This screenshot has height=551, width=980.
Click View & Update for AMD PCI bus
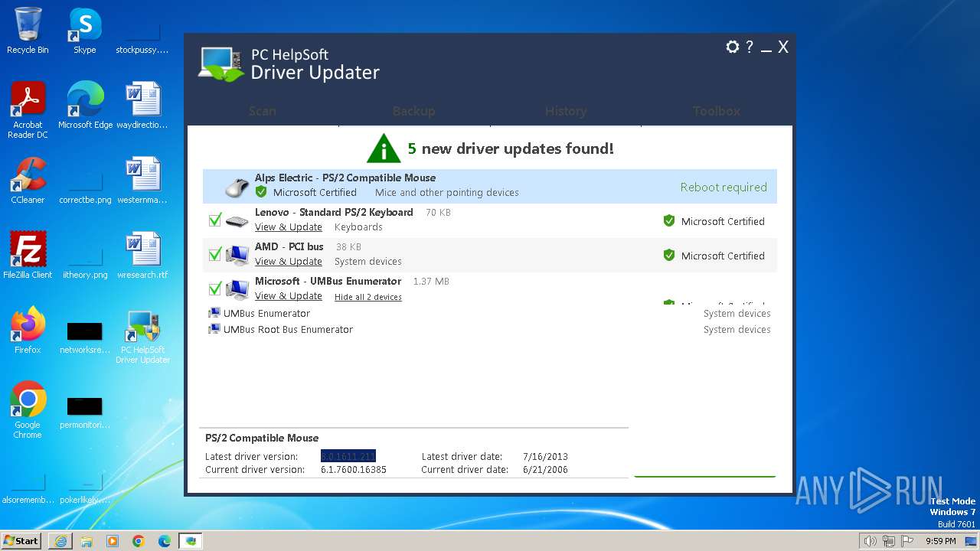coord(289,261)
